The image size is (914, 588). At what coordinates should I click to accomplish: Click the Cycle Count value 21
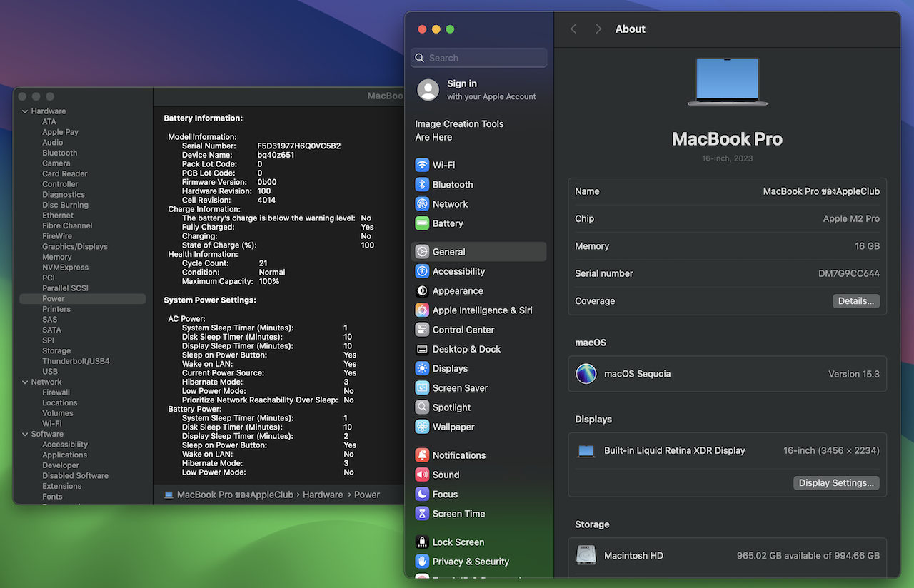(x=263, y=263)
